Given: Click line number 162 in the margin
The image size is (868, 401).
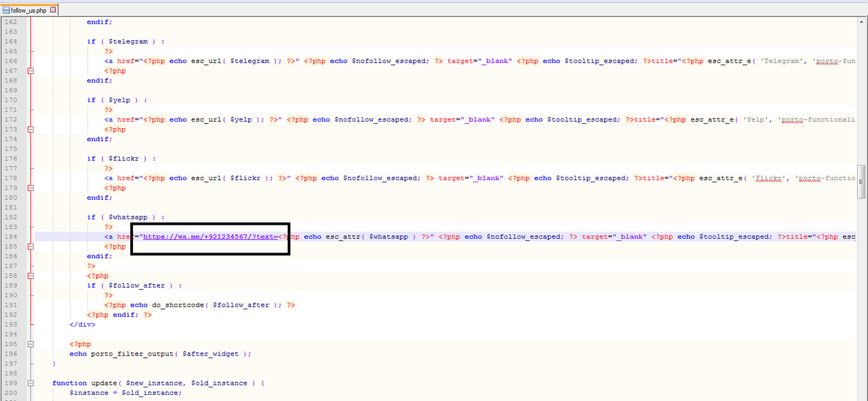Looking at the screenshot, I should point(10,22).
